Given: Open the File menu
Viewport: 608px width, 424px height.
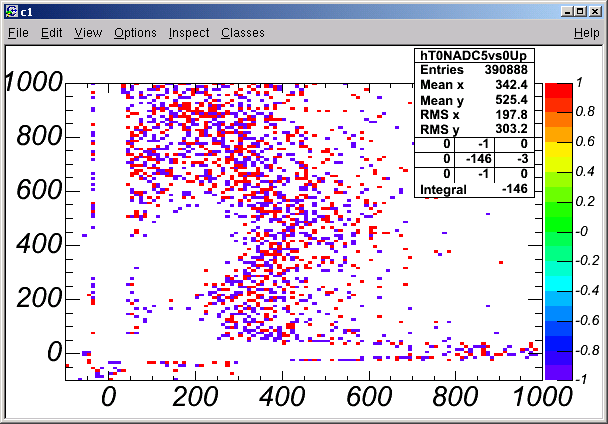Looking at the screenshot, I should click(18, 33).
